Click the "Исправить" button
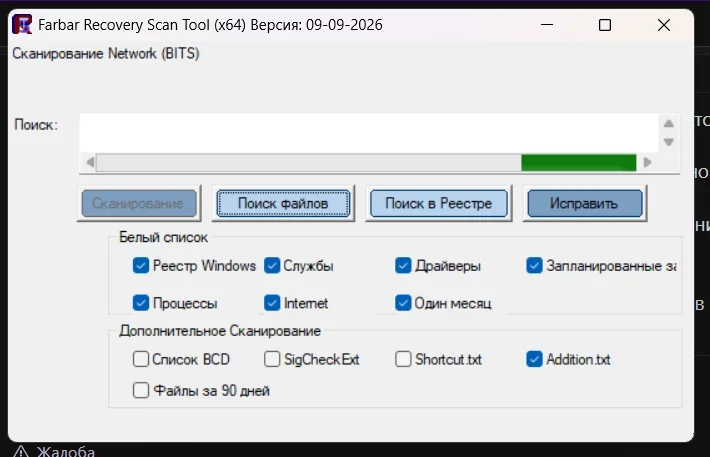The image size is (710, 457). (584, 203)
